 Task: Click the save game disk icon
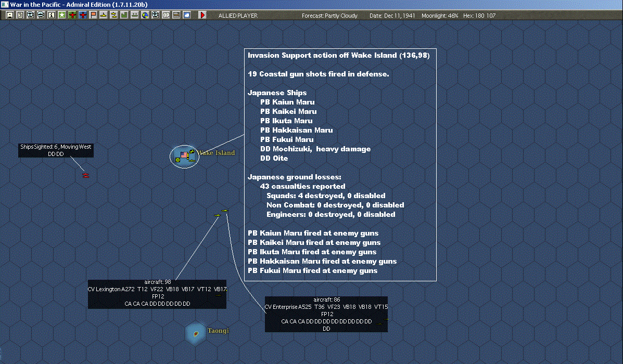tap(10, 15)
